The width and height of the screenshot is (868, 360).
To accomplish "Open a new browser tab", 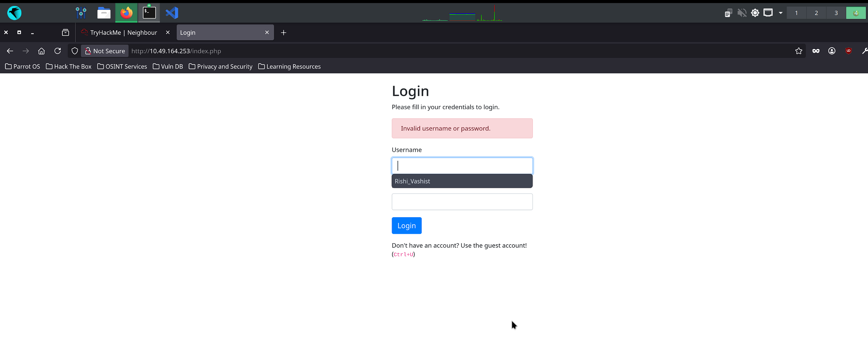I will click(x=283, y=32).
